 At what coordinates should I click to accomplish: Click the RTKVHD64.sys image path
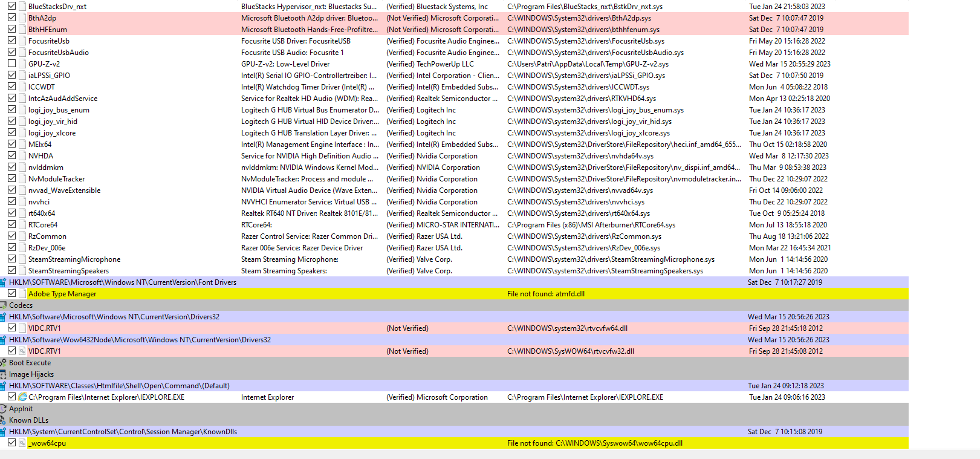point(582,99)
